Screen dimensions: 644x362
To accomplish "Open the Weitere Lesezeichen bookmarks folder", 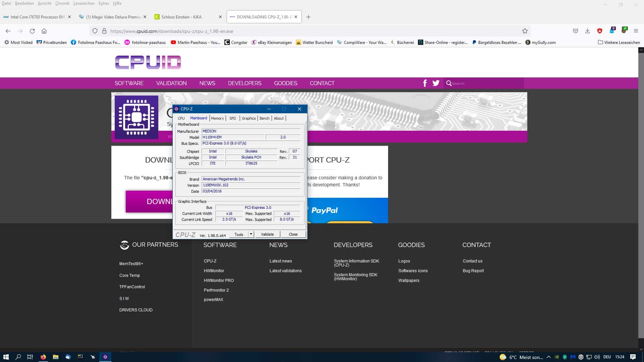I will [x=619, y=42].
